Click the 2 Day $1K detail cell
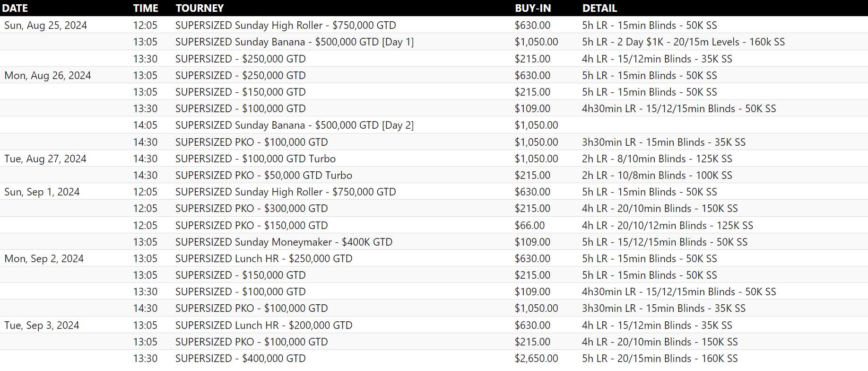868x371 pixels. [683, 42]
